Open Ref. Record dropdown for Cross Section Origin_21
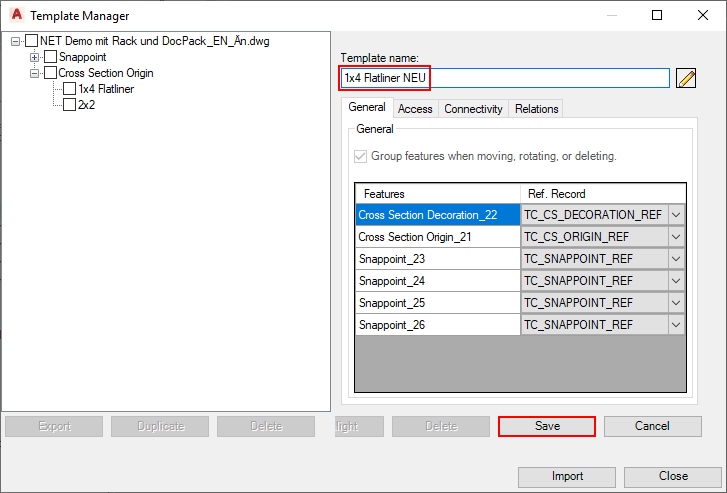The image size is (727, 493). coord(676,236)
